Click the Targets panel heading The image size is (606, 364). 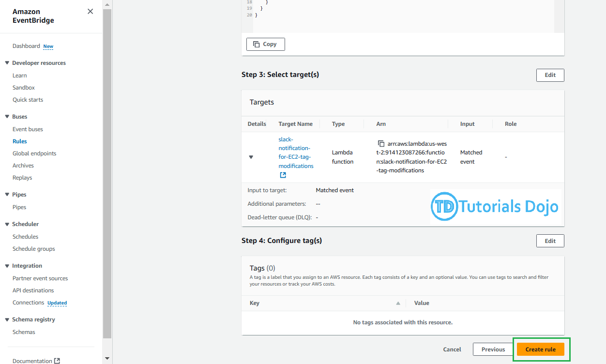262,102
